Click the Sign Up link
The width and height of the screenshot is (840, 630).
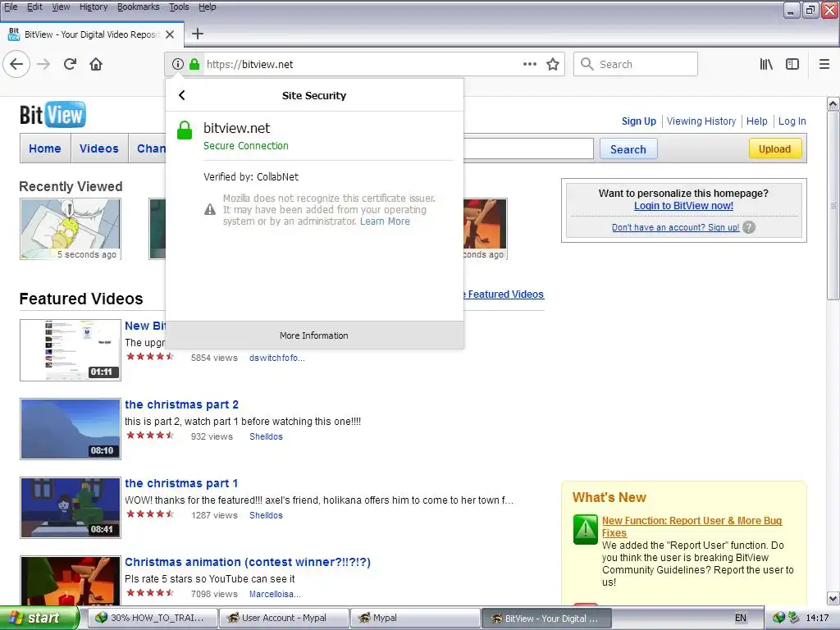tap(638, 121)
